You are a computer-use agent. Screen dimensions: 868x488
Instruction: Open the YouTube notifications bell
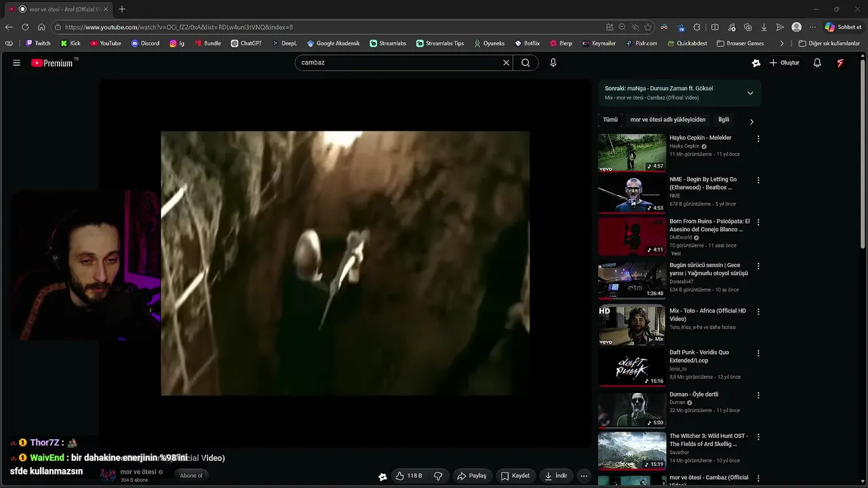click(817, 63)
